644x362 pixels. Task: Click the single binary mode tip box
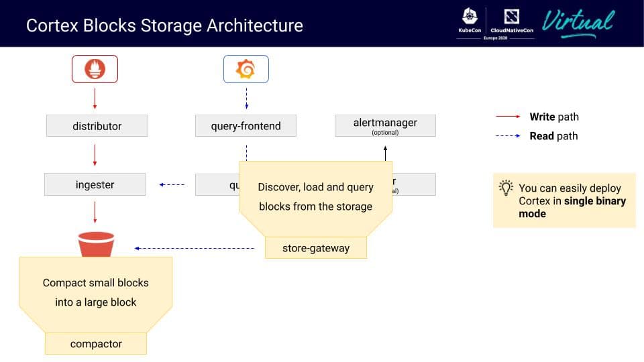564,200
